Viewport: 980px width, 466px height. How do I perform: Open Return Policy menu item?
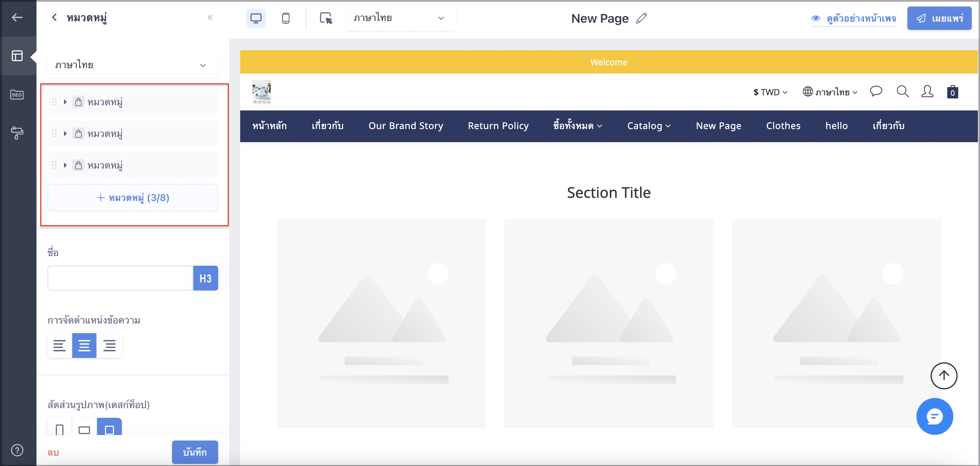pyautogui.click(x=498, y=126)
